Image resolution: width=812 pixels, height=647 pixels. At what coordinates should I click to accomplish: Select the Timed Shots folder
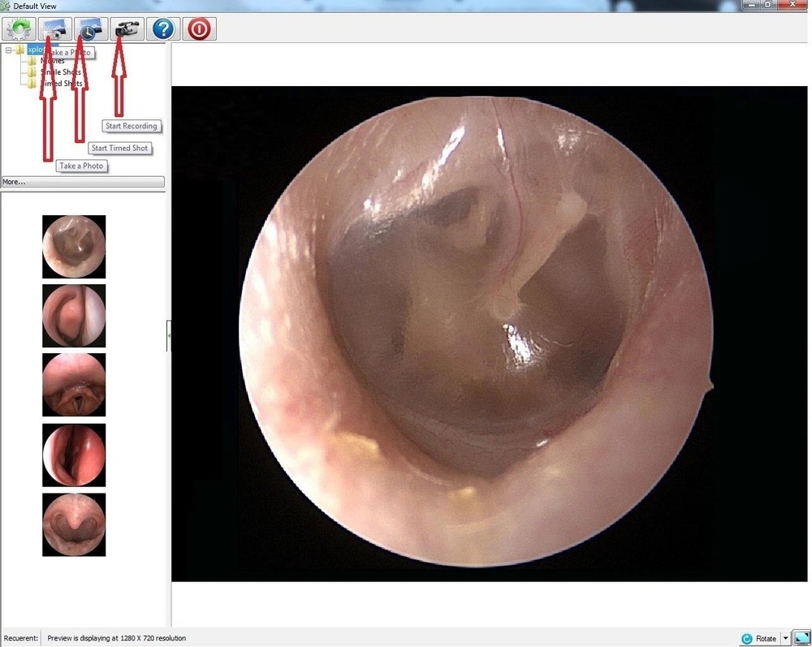(60, 83)
